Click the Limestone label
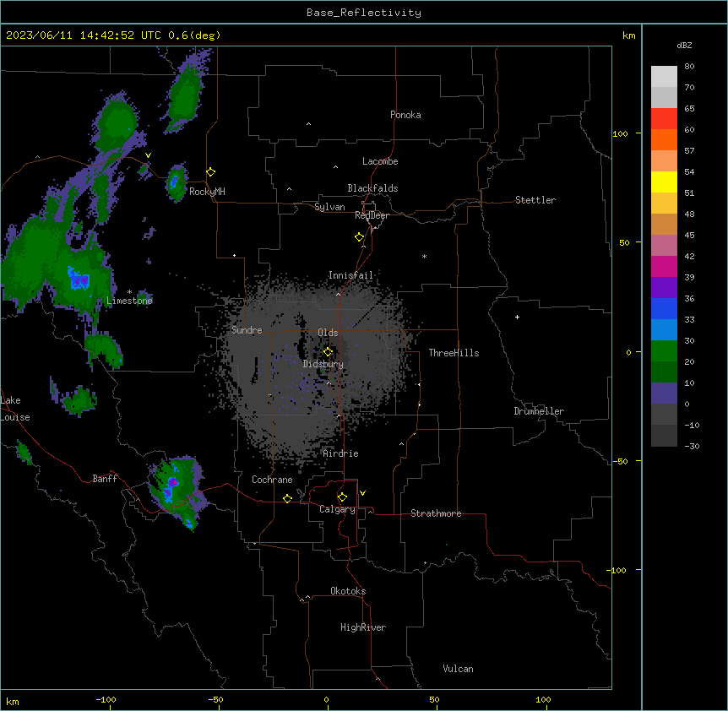728x711 pixels. click(129, 301)
